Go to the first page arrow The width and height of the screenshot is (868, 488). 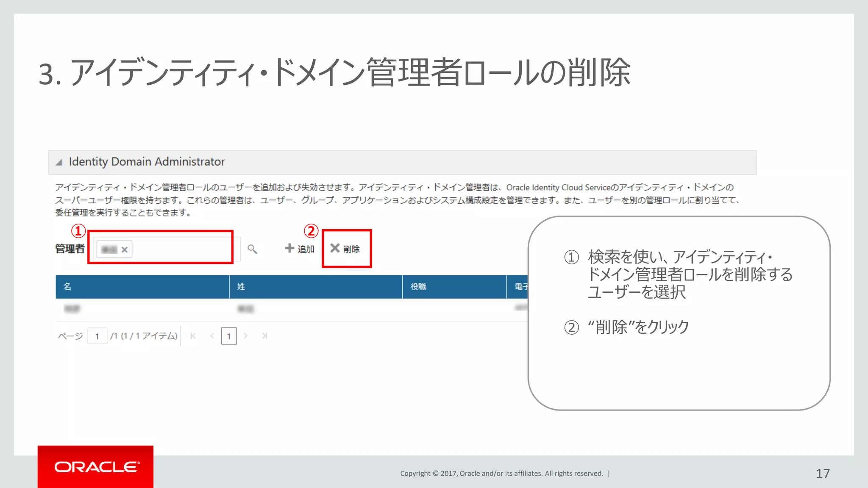(x=193, y=336)
